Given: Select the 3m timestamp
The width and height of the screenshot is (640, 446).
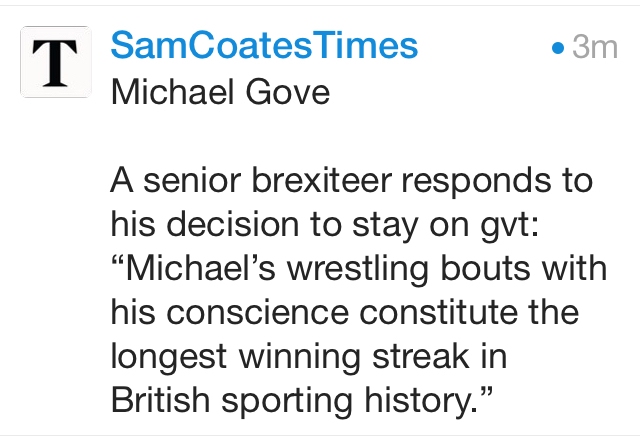Looking at the screenshot, I should point(595,47).
